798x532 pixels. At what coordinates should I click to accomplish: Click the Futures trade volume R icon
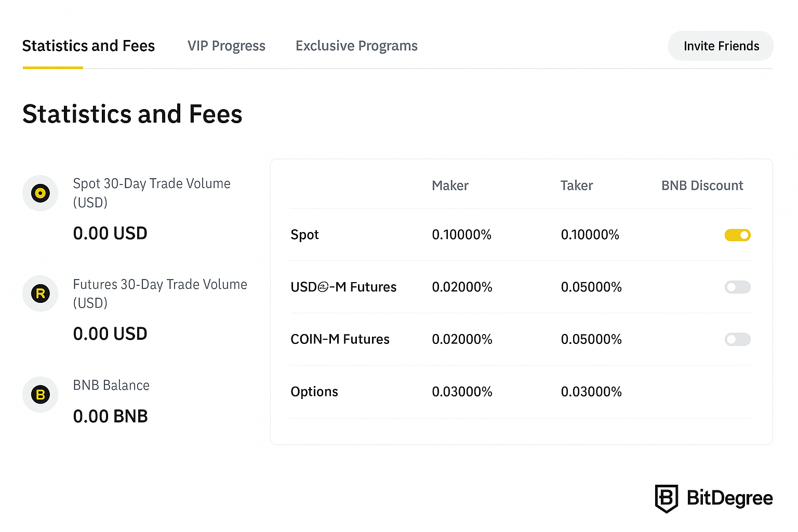[40, 294]
